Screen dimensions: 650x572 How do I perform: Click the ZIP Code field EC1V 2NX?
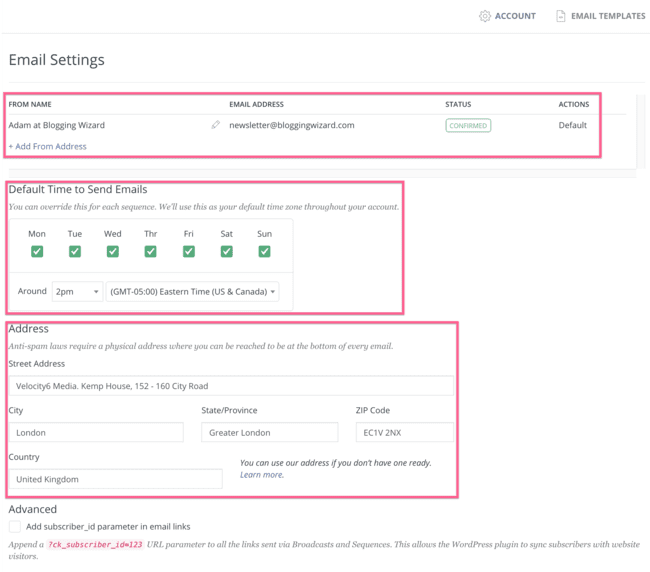(x=405, y=432)
